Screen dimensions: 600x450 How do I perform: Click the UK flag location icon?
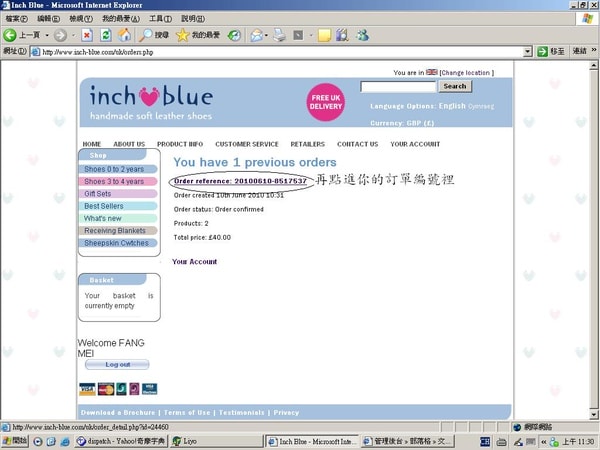click(432, 72)
